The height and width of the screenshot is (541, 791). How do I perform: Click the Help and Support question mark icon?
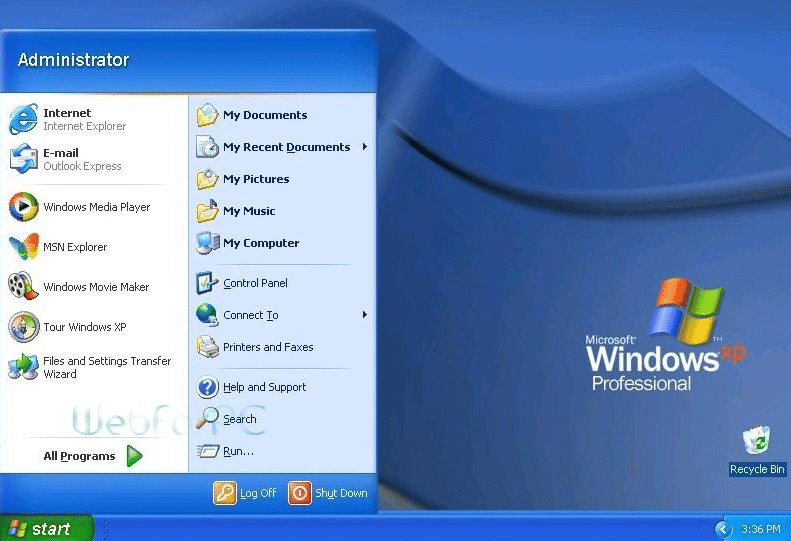207,387
